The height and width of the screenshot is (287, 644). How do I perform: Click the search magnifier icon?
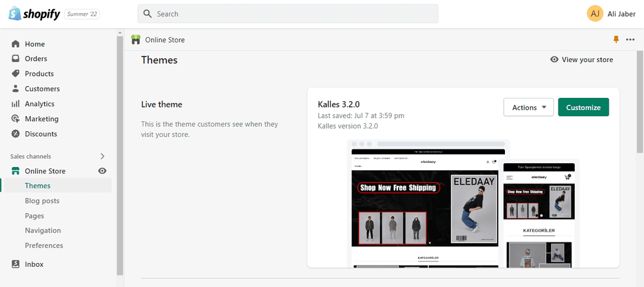coord(148,14)
